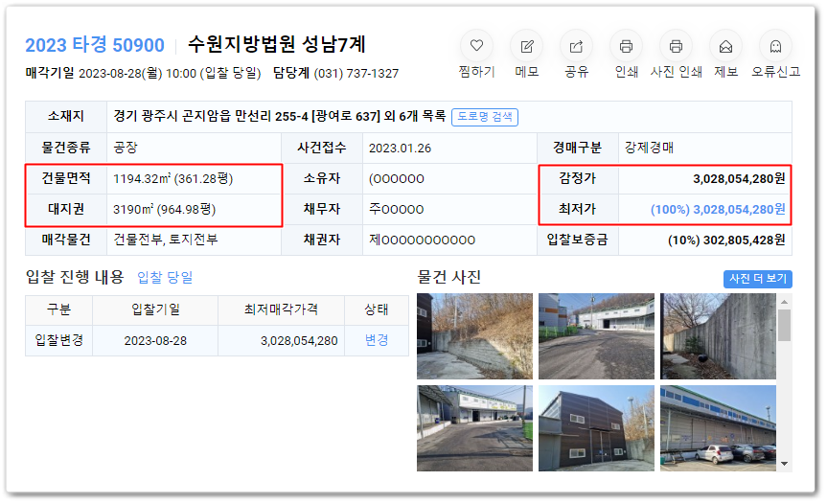Screen dimensions: 827x504
Task: Open the photo of the hillside retaining wall
Action: coord(474,335)
